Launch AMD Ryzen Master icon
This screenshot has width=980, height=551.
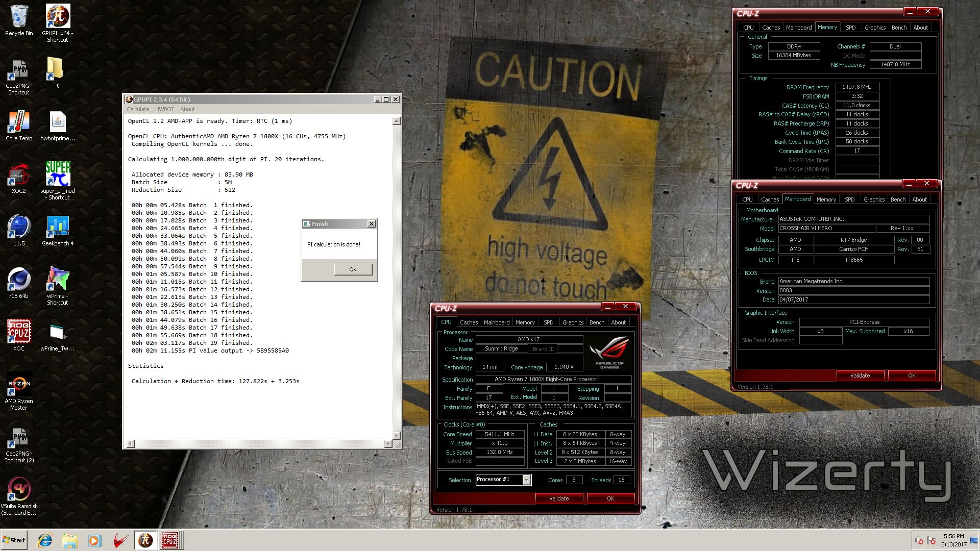[x=19, y=392]
